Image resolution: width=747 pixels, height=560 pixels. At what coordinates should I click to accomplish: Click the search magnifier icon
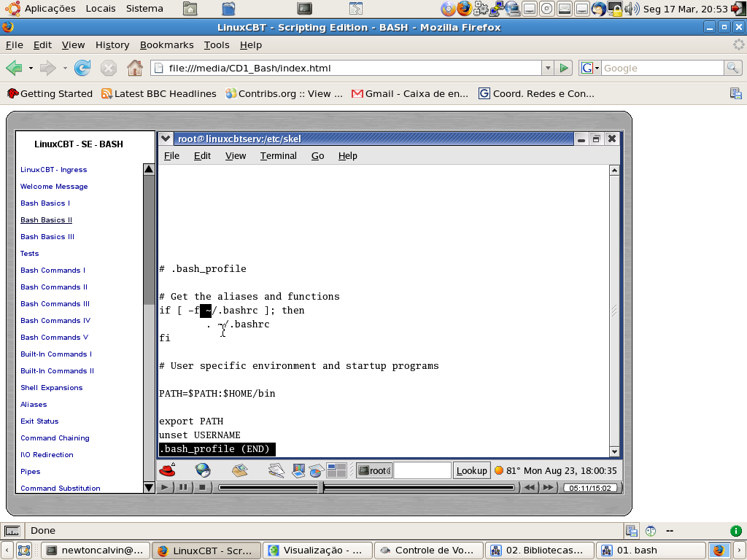click(733, 68)
